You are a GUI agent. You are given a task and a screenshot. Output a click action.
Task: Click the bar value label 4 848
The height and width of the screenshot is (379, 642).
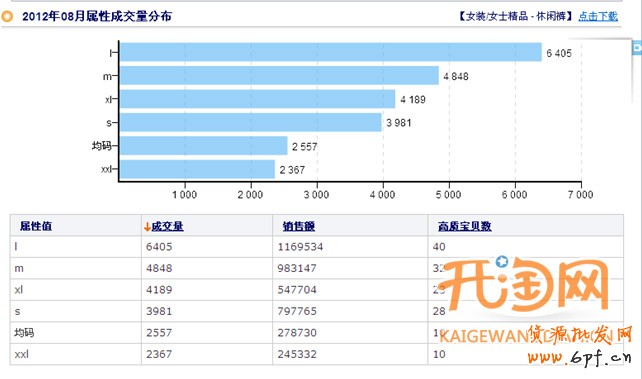pos(456,77)
